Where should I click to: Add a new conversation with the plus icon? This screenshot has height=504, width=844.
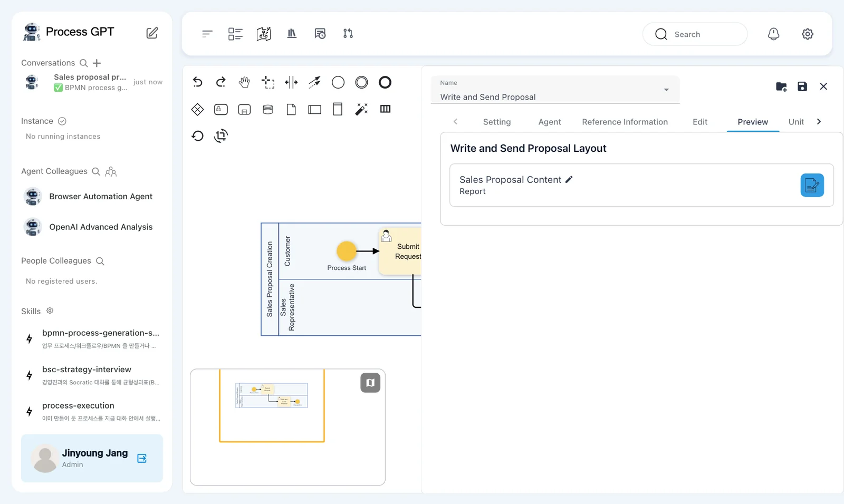click(97, 63)
